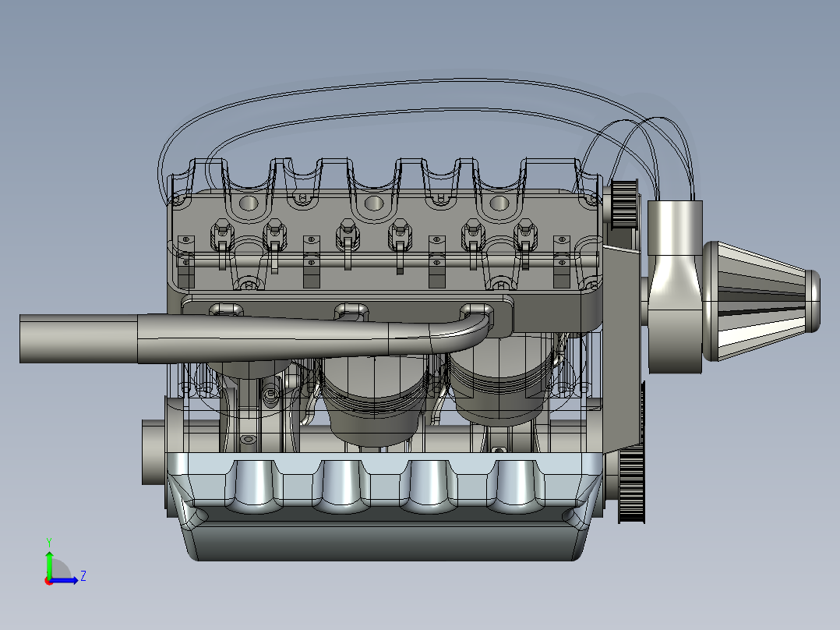Select the center piston inside the block
840x630 pixels.
(x=375, y=399)
